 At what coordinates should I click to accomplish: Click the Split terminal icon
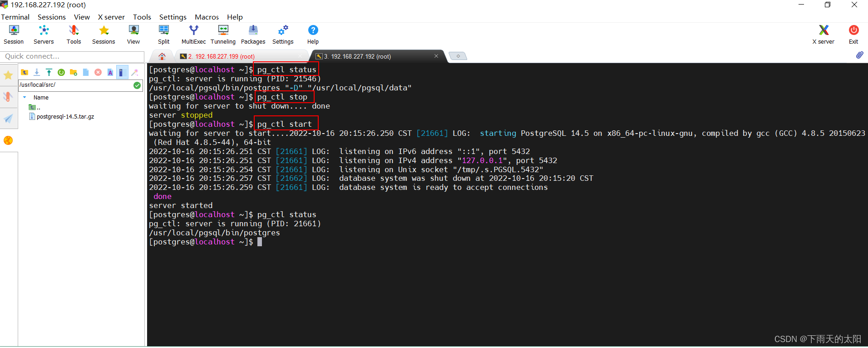[163, 35]
